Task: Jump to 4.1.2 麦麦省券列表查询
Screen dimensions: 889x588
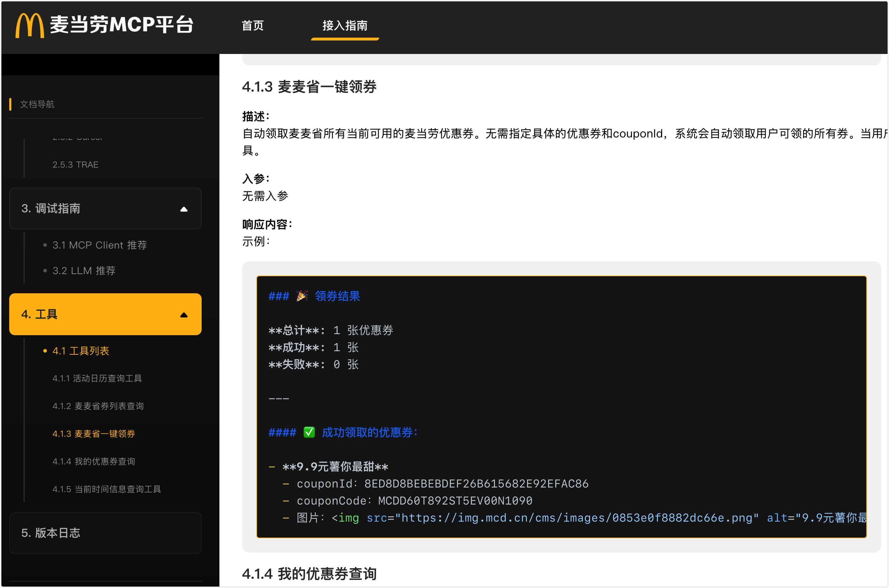Action: 98,406
